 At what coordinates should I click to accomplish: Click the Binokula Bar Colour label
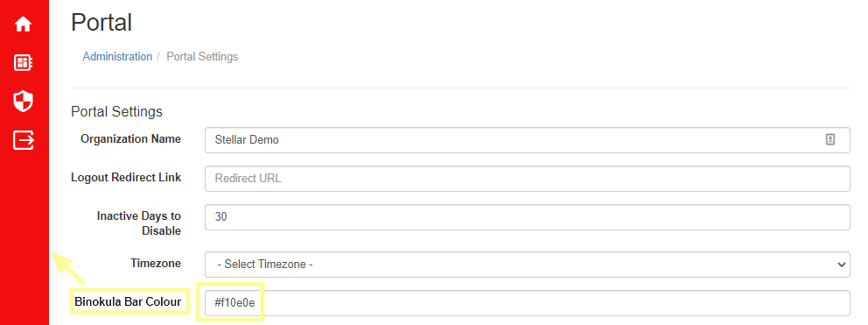click(128, 302)
